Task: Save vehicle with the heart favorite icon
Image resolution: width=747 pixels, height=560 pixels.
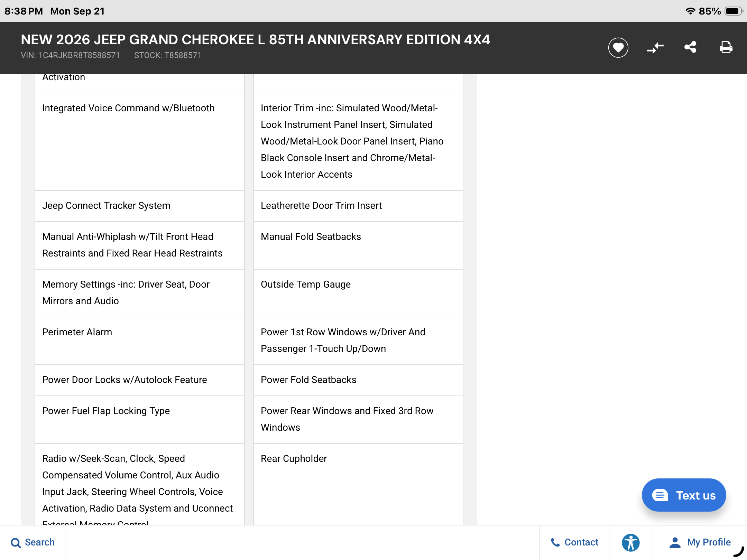Action: click(618, 47)
